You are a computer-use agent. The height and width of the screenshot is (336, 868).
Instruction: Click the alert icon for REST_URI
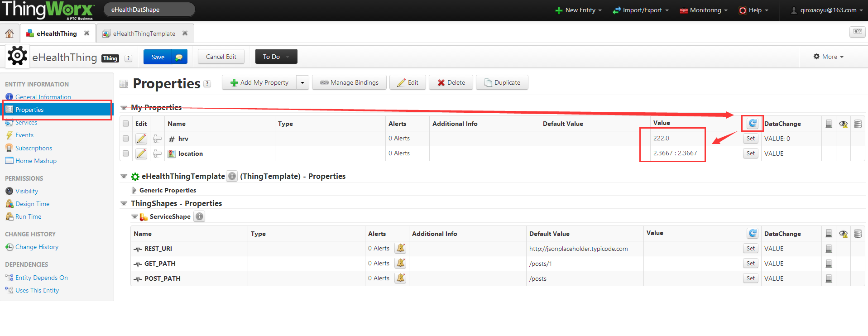[400, 248]
